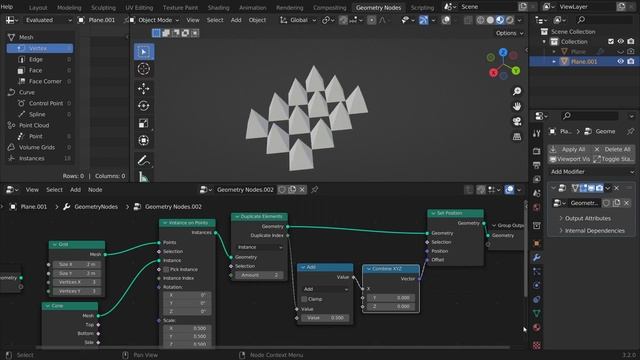Screen dimensions: 640x360
Task: Click the Viewport Vis button
Action: 569,159
